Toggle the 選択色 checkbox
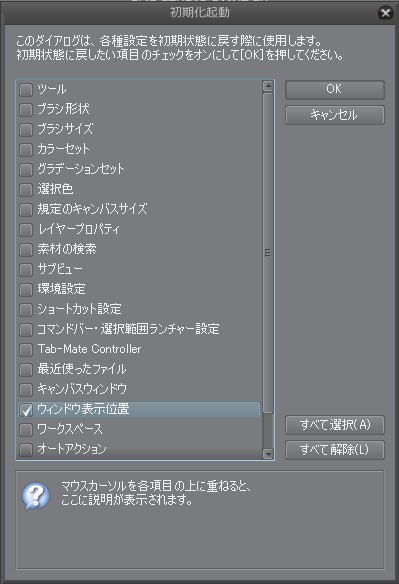The width and height of the screenshot is (399, 584). tap(26, 190)
